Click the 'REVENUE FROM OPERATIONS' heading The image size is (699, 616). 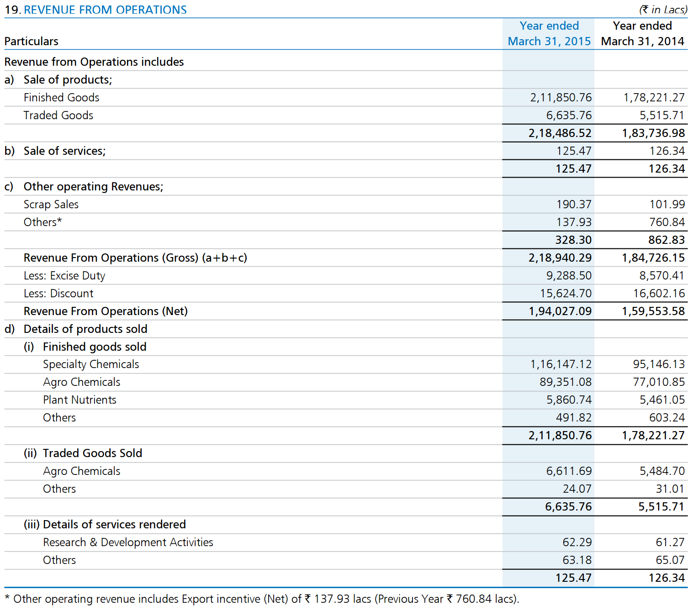pyautogui.click(x=105, y=10)
